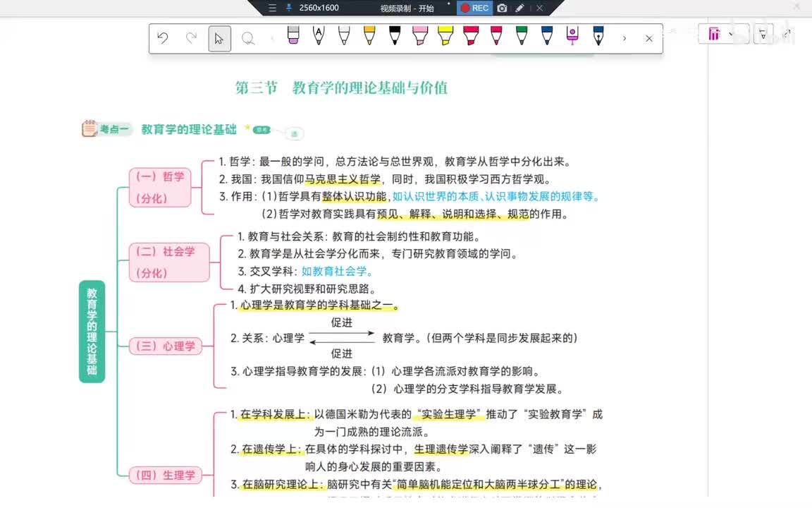Choose the orange pencil

(369, 35)
